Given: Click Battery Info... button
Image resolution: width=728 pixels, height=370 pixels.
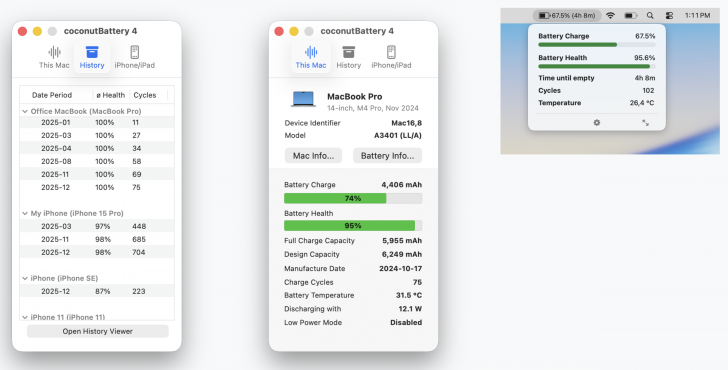Looking at the screenshot, I should point(387,156).
